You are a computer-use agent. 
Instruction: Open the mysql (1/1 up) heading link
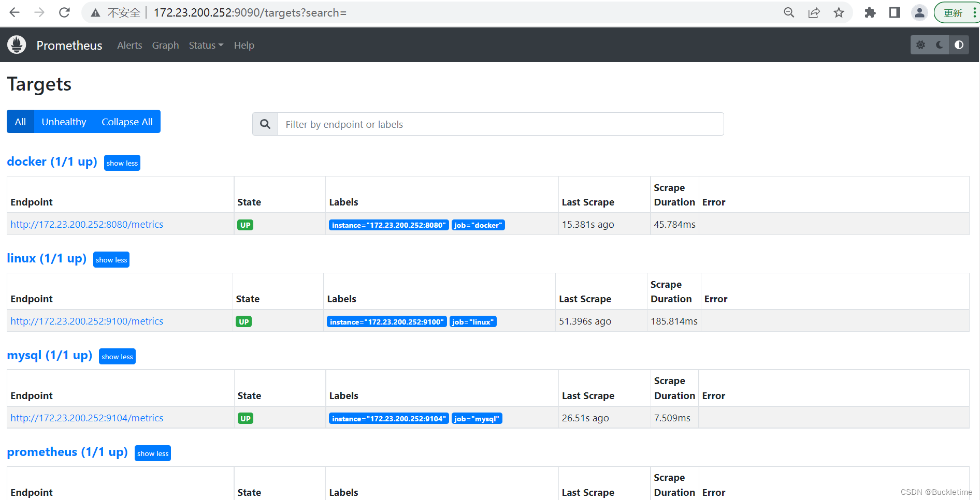(x=49, y=355)
